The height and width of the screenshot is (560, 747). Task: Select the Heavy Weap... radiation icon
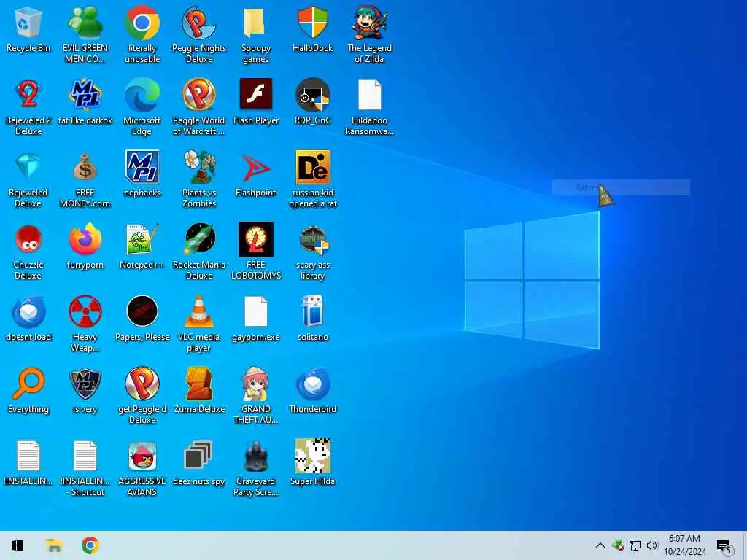(x=85, y=311)
